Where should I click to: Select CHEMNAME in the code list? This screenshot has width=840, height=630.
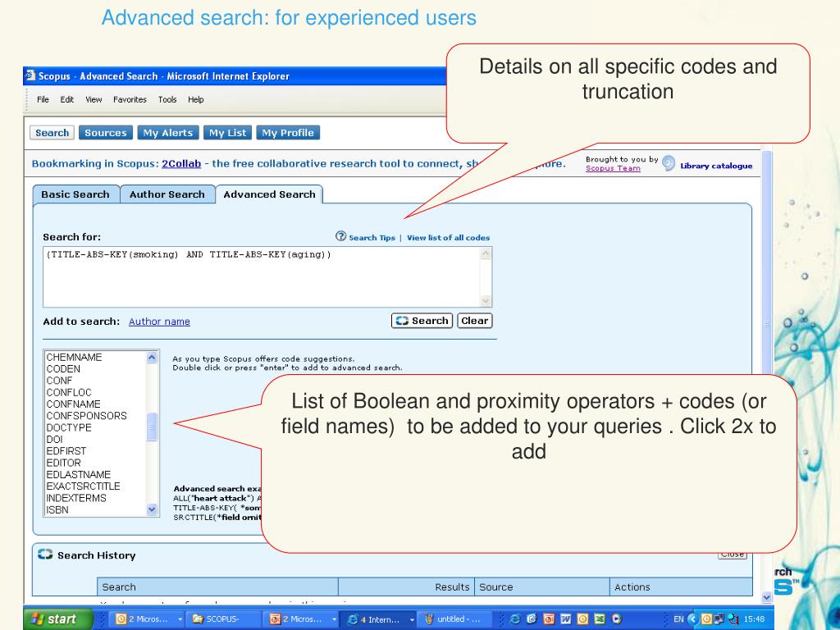(x=74, y=358)
